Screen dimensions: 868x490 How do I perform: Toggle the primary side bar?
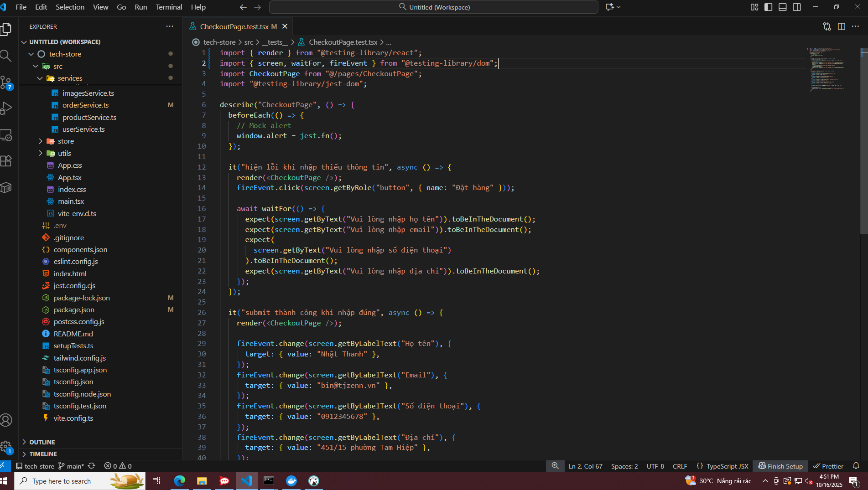coord(768,7)
